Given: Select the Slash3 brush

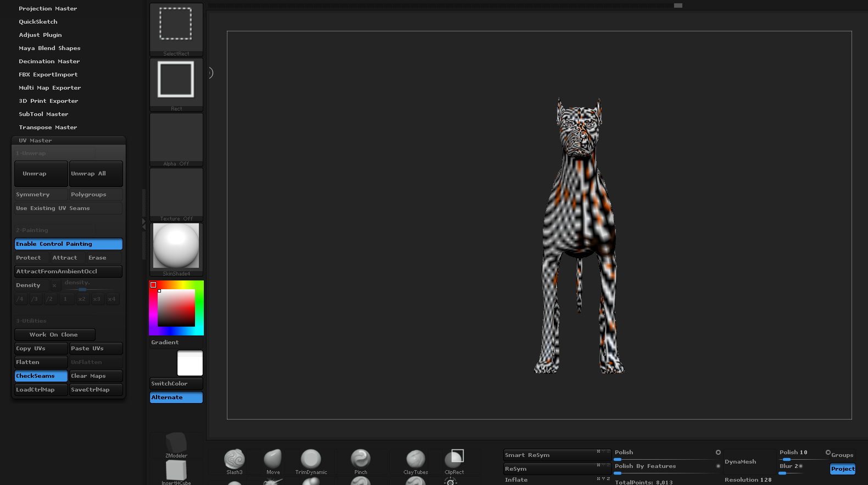Looking at the screenshot, I should (x=235, y=460).
